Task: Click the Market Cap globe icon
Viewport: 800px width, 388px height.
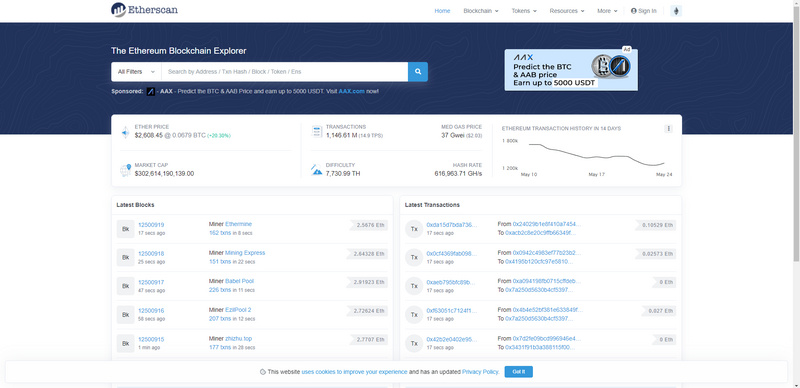Action: (126, 170)
